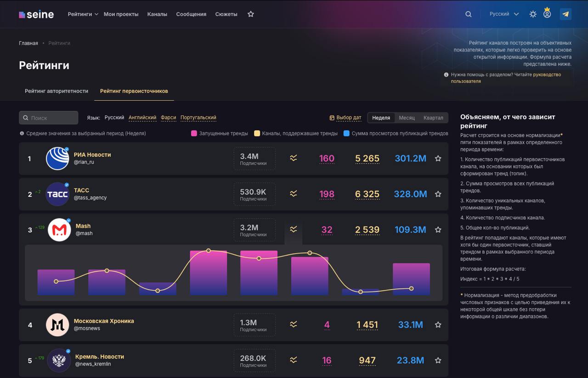Viewport: 588px width, 378px height.
Task: Expand the trend chart for Кремль. Новости
Action: pos(294,360)
